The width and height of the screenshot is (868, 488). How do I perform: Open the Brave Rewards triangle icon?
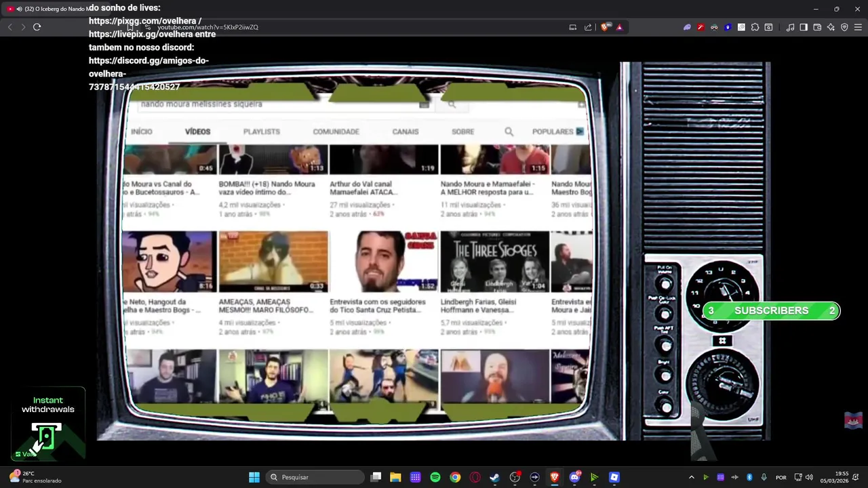(619, 27)
